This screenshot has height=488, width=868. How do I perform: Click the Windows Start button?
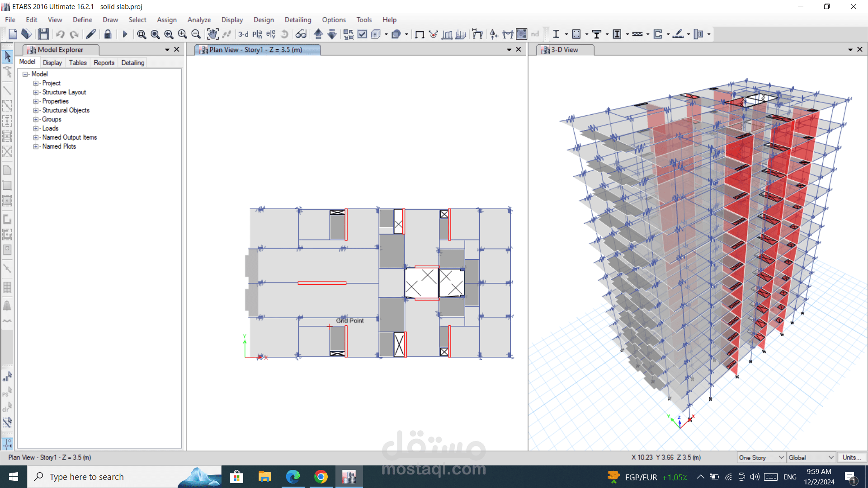[14, 477]
